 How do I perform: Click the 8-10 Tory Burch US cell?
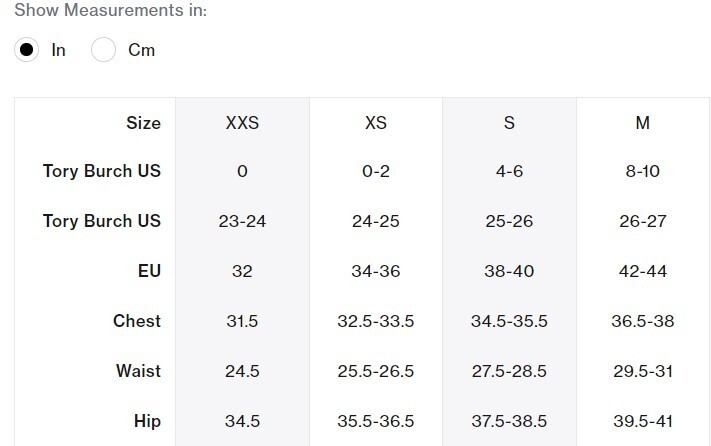coord(643,171)
